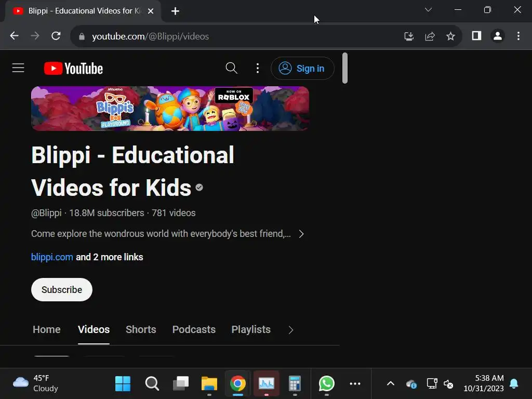532x399 pixels.
Task: Open the clock and date 5:38 AM
Action: pyautogui.click(x=484, y=383)
